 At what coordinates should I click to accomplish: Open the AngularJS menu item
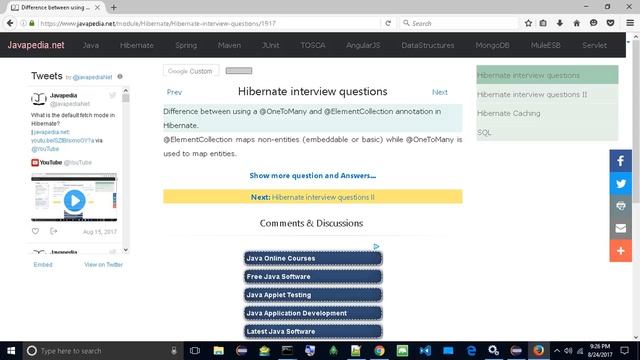[363, 45]
